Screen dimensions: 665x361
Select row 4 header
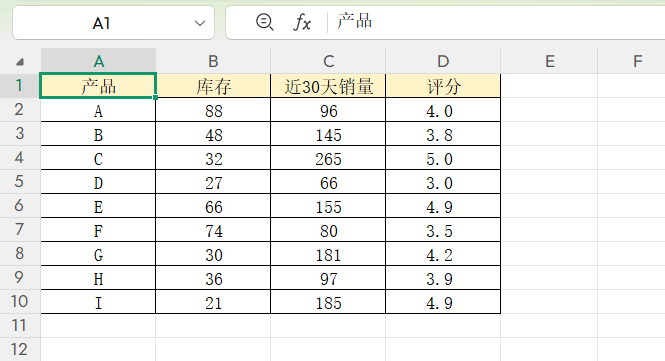[x=20, y=158]
